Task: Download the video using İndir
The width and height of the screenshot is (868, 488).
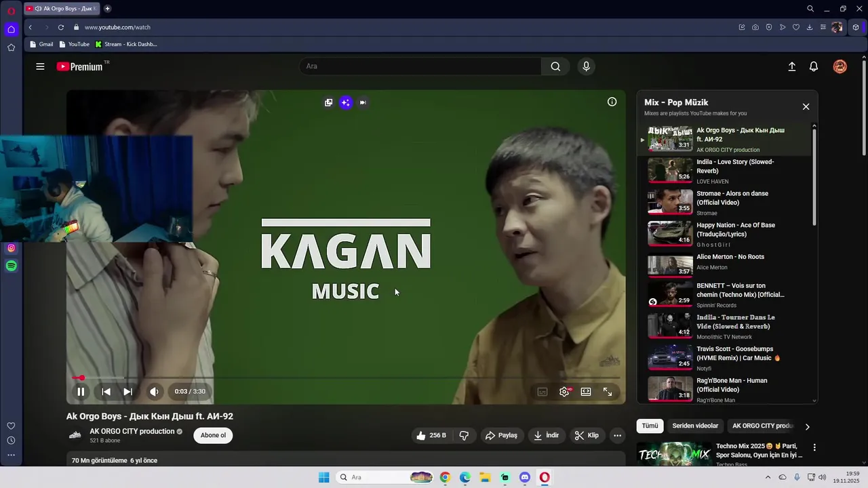Action: click(547, 435)
